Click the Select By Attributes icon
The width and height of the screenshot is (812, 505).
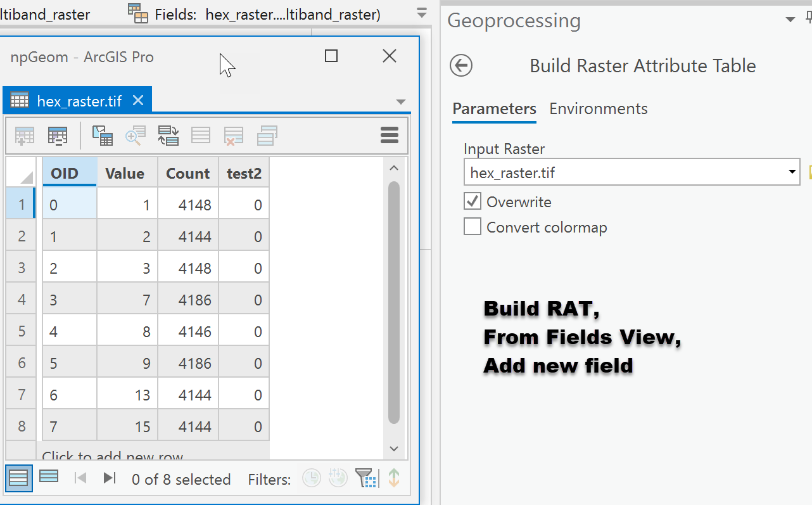point(102,136)
